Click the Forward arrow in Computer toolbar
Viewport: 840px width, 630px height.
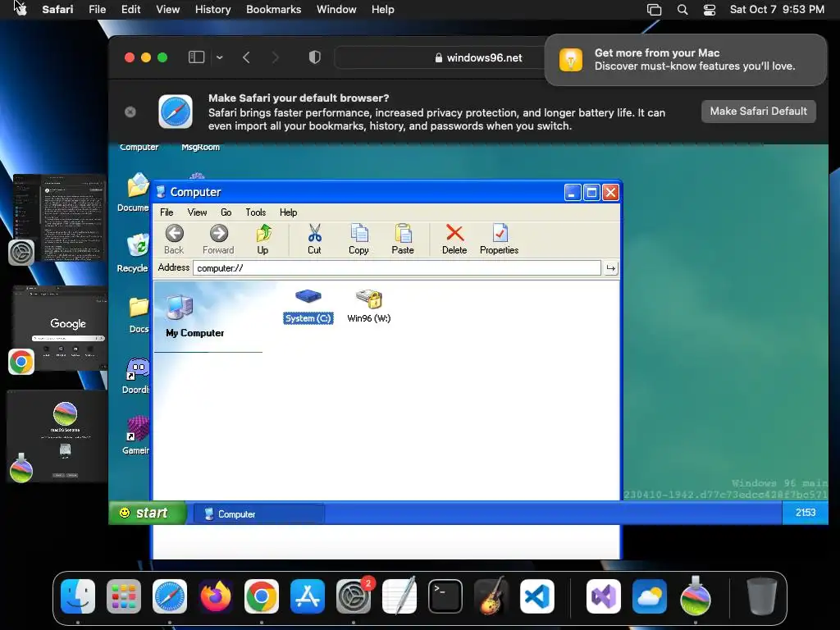point(218,239)
